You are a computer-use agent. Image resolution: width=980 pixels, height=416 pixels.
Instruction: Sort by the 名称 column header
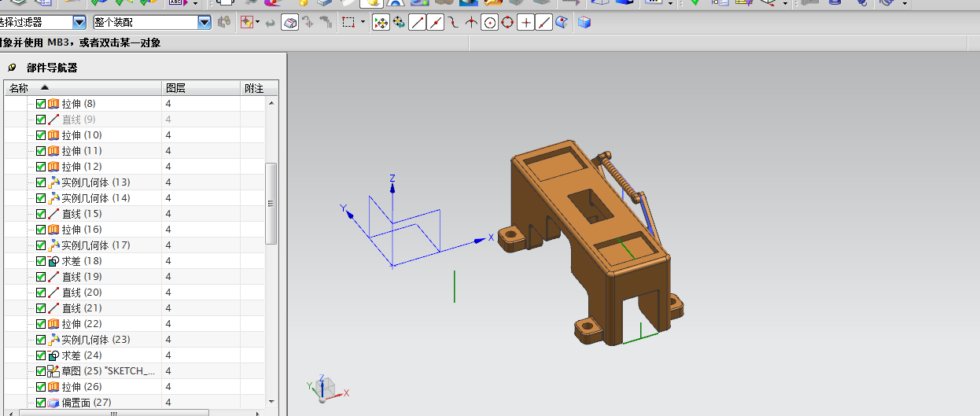[83, 88]
